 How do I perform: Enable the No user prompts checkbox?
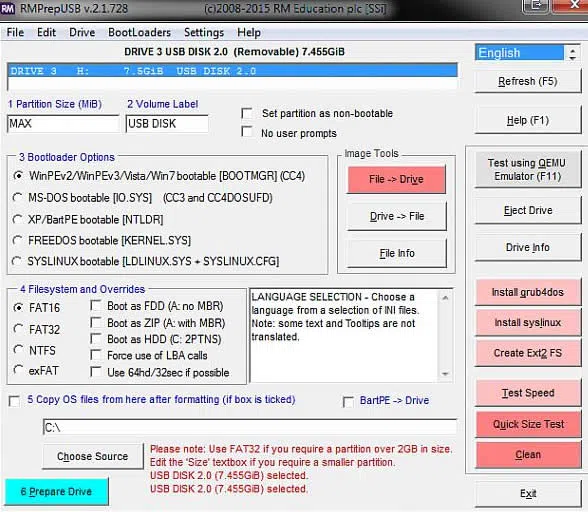247,132
